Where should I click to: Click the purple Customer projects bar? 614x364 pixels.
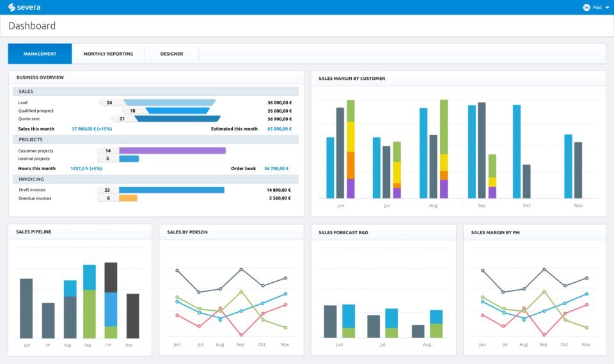(172, 151)
